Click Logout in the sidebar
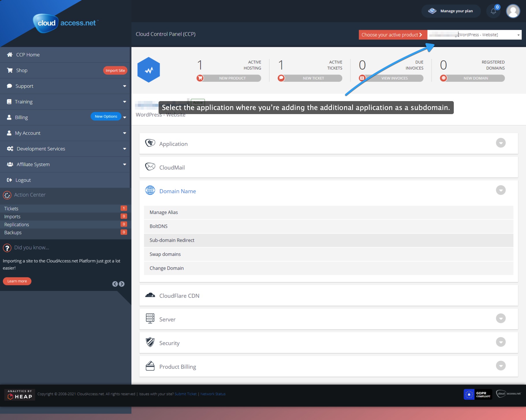The width and height of the screenshot is (526, 420). (x=65, y=180)
